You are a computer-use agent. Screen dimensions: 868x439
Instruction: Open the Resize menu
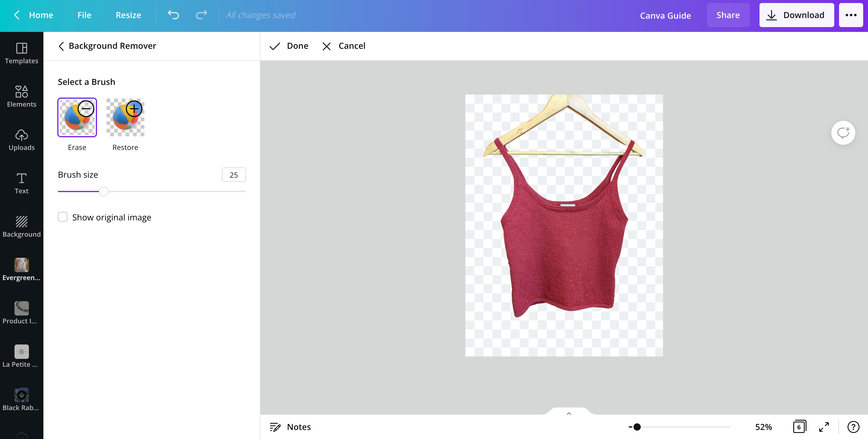[x=128, y=15]
